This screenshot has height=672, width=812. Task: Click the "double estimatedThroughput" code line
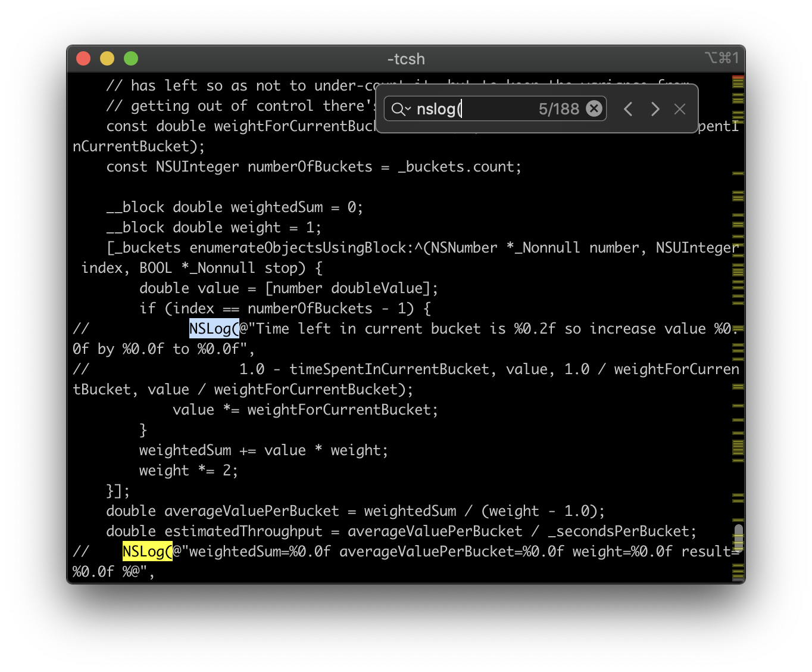tap(401, 531)
